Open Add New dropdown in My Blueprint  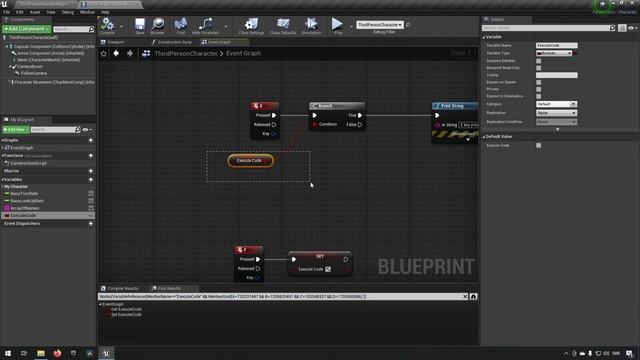(16, 129)
